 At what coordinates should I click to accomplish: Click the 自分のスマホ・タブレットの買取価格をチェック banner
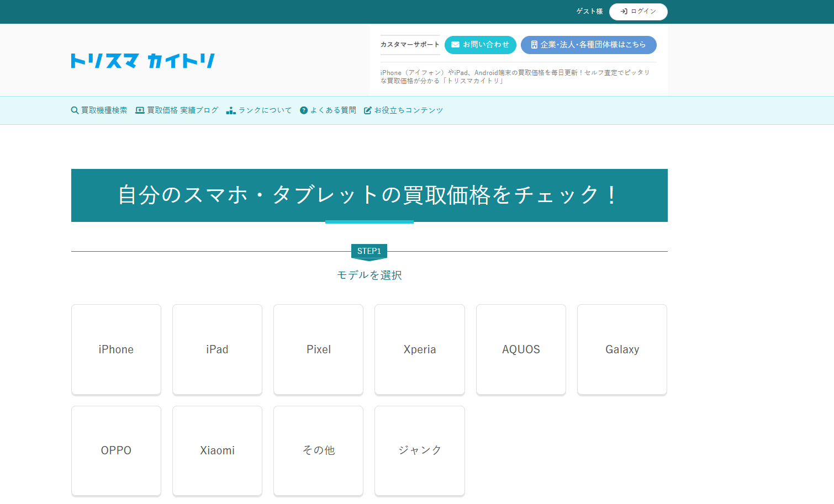coord(370,195)
